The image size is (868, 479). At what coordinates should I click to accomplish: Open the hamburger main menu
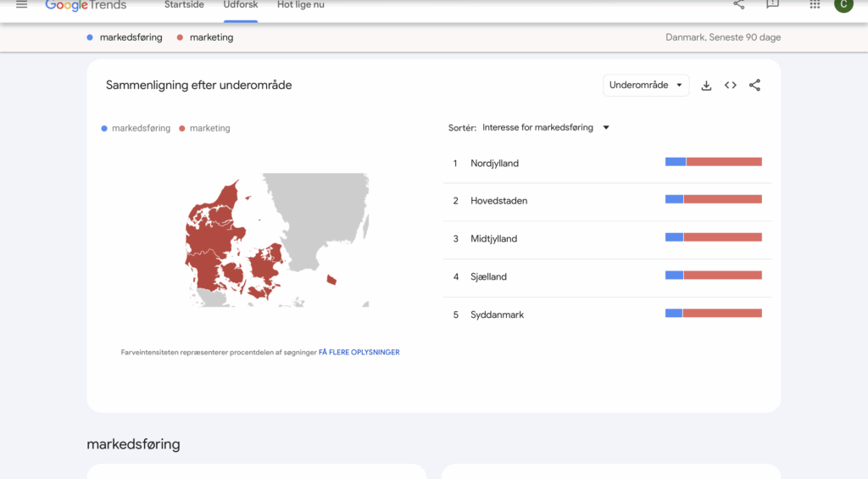pyautogui.click(x=22, y=5)
